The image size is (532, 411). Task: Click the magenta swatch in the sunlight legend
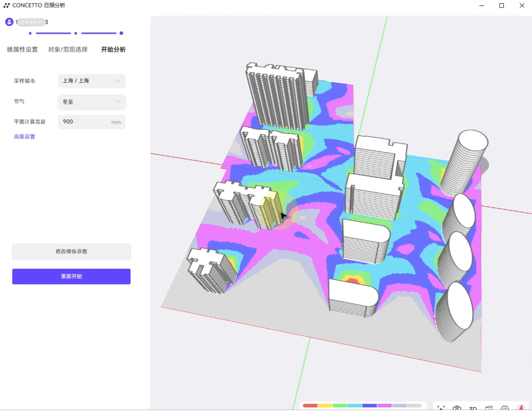[384, 406]
